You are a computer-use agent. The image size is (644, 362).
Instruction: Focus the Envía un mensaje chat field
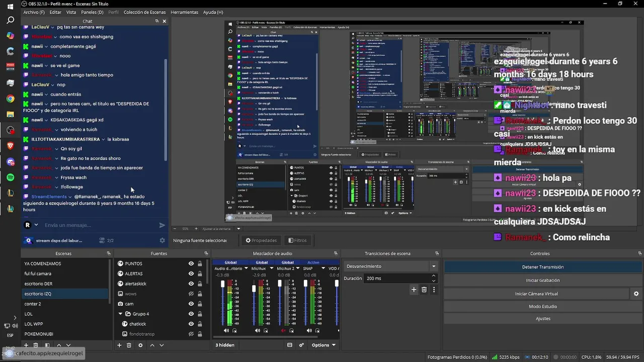click(x=99, y=225)
